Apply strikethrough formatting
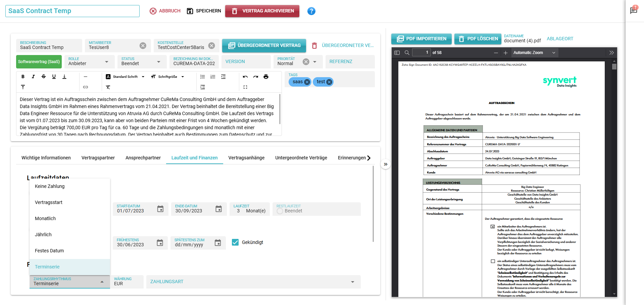Viewport: 644px width, 305px height. (44, 77)
